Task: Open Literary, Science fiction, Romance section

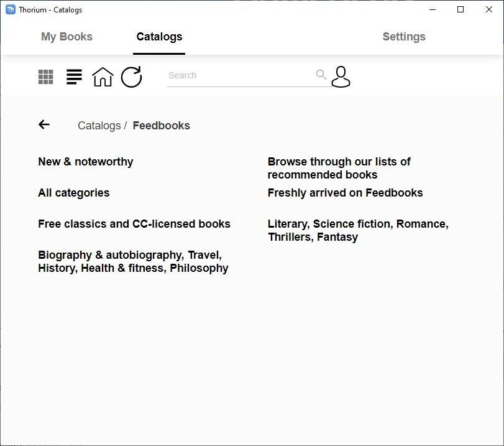Action: pos(358,230)
